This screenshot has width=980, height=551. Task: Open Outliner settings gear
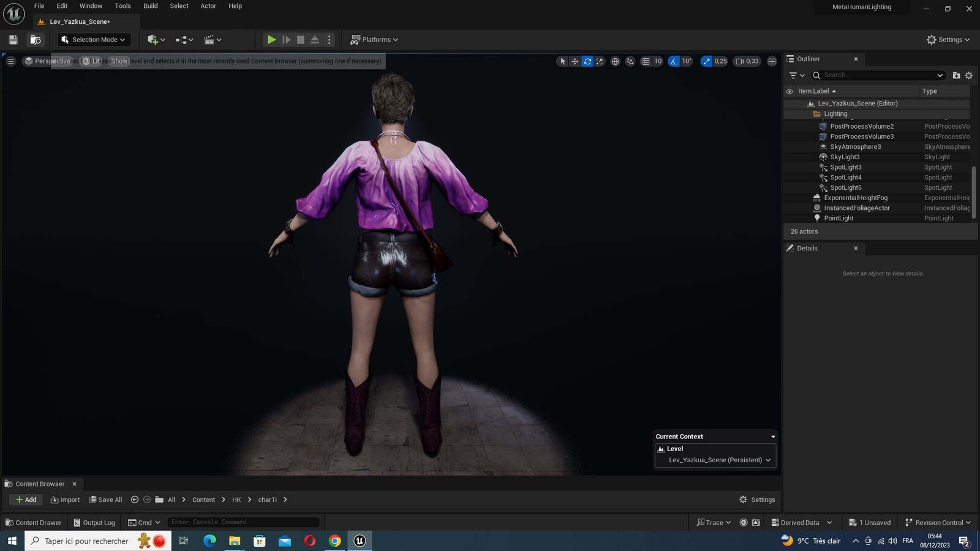coord(969,75)
